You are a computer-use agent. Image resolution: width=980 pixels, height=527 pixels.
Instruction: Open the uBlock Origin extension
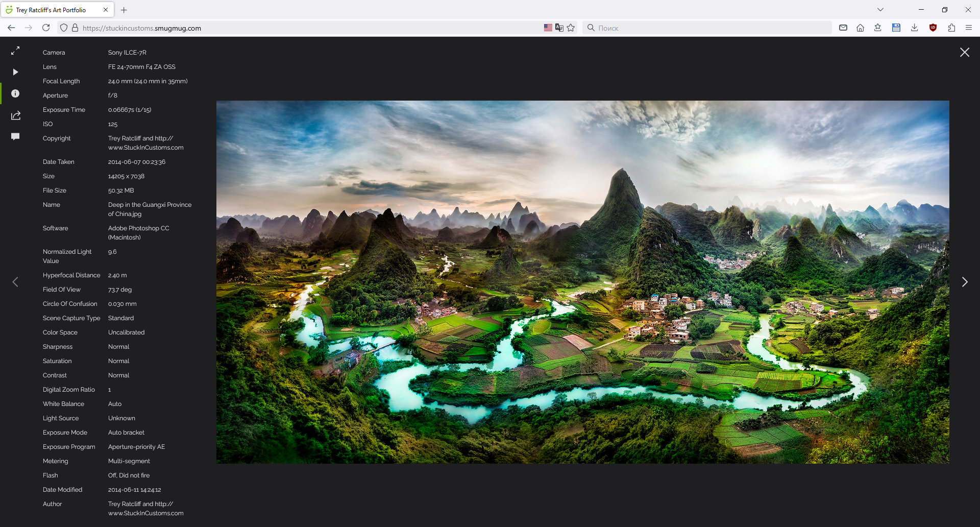[933, 28]
